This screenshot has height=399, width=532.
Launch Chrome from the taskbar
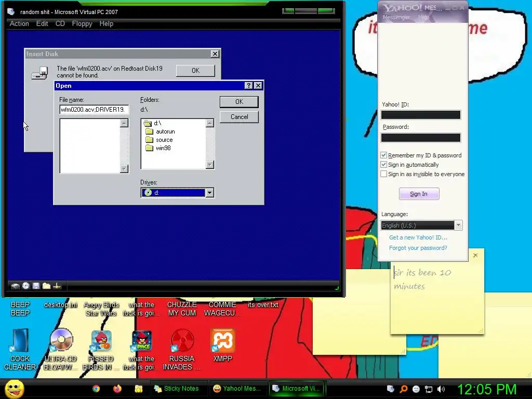click(96, 389)
